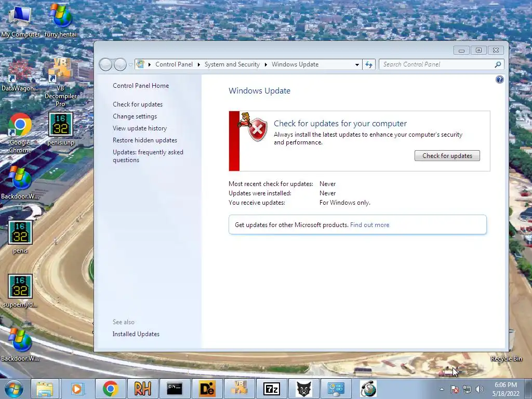Open Windows Explorer from the taskbar
This screenshot has height=399, width=532.
click(45, 389)
